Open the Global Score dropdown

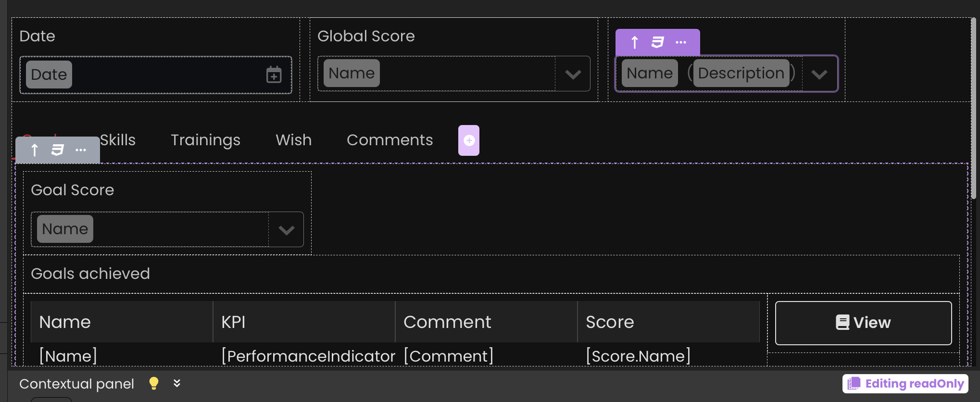click(573, 74)
